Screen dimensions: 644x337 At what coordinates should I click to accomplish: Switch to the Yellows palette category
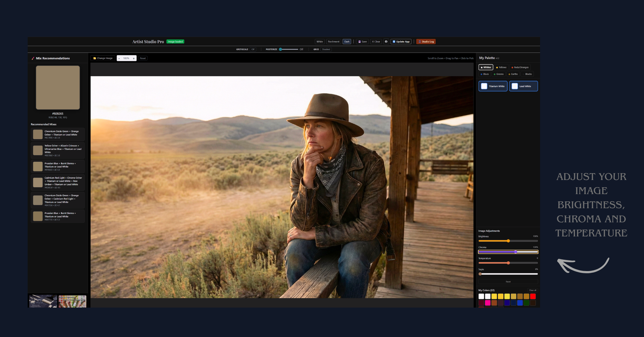(x=501, y=67)
